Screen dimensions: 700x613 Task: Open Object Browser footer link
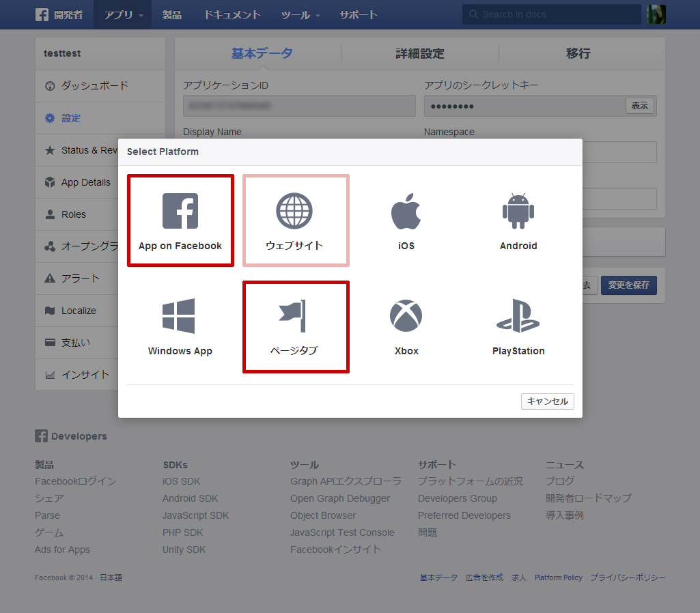click(x=323, y=515)
